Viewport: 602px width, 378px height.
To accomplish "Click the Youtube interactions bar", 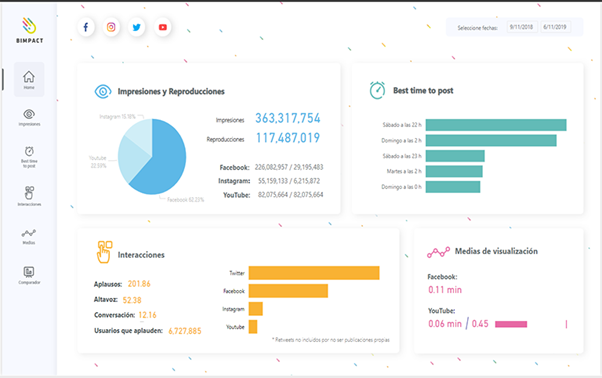I will click(x=253, y=327).
